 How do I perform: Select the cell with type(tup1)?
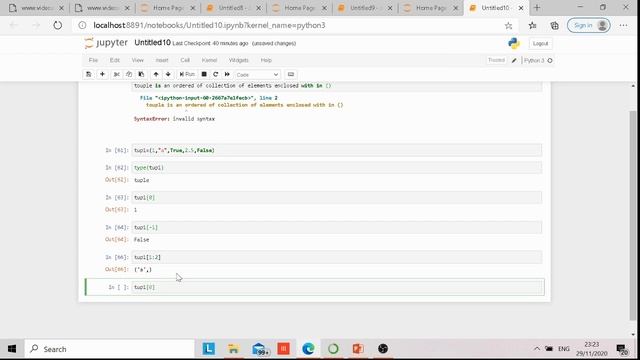[337, 168]
